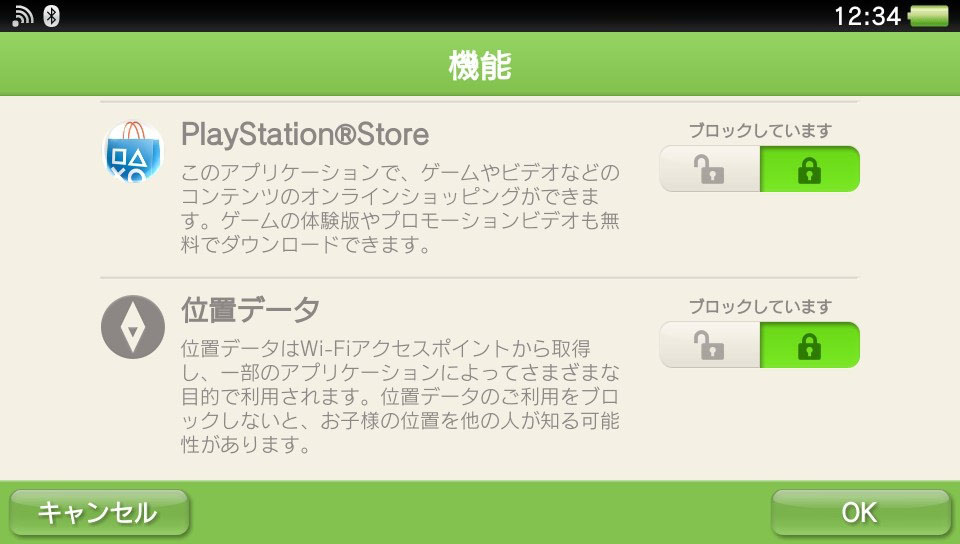Confirm settings with the OK button
Screen dimensions: 960x544
click(860, 512)
